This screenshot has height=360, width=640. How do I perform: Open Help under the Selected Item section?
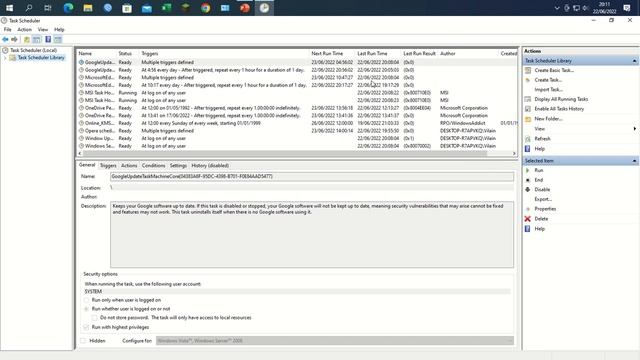(540, 229)
